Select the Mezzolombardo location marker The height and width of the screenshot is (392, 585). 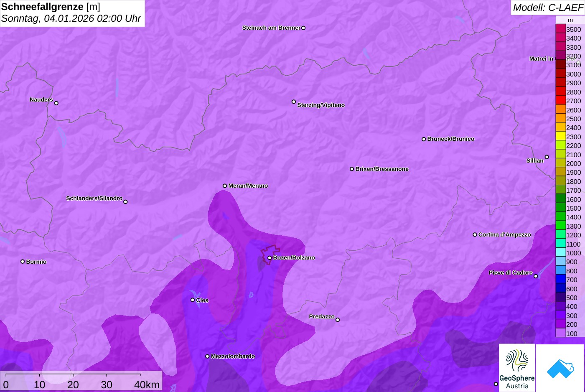(207, 356)
